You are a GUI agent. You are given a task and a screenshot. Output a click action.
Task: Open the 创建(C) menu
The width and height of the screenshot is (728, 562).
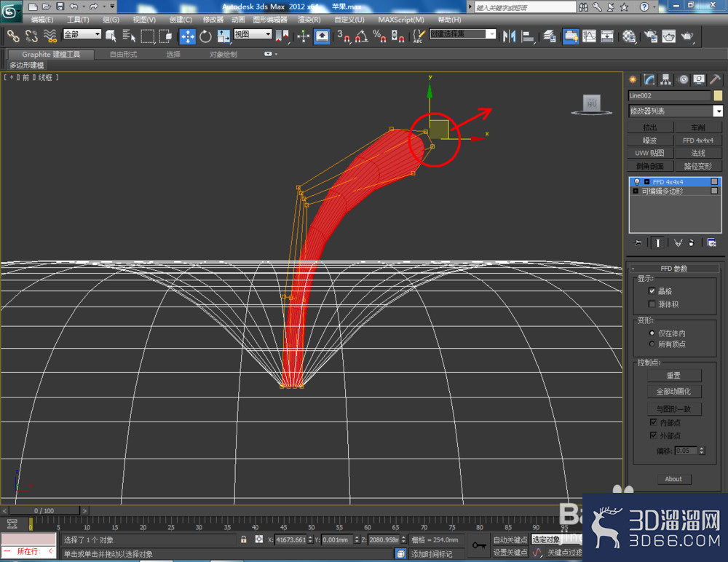(x=180, y=20)
